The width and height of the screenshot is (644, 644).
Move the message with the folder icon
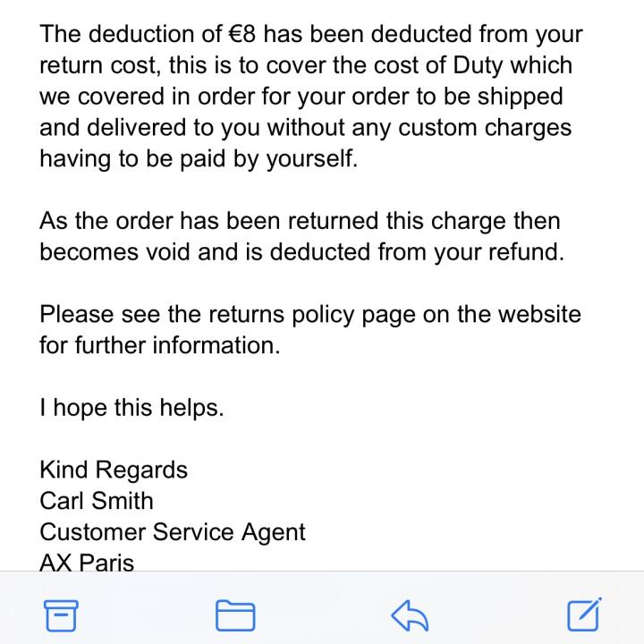click(x=235, y=614)
